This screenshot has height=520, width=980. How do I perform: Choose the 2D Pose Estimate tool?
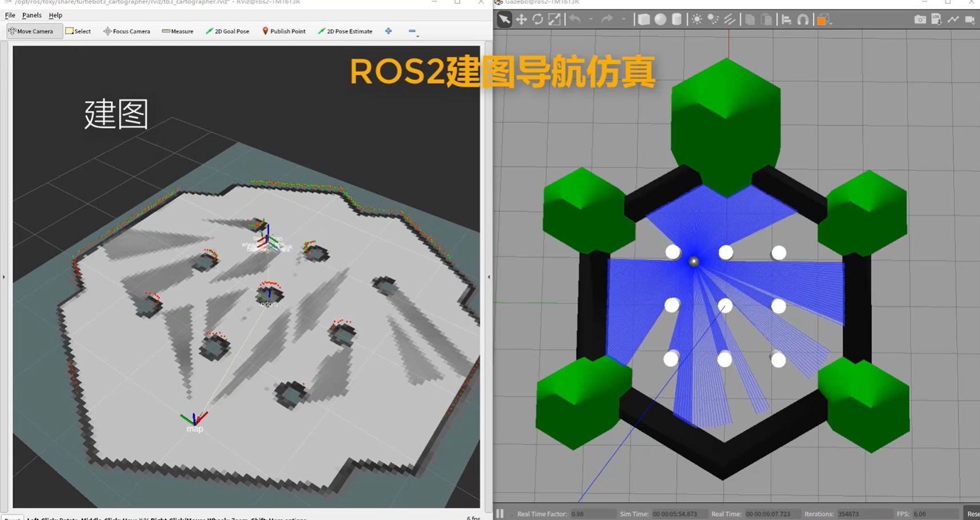coord(345,31)
